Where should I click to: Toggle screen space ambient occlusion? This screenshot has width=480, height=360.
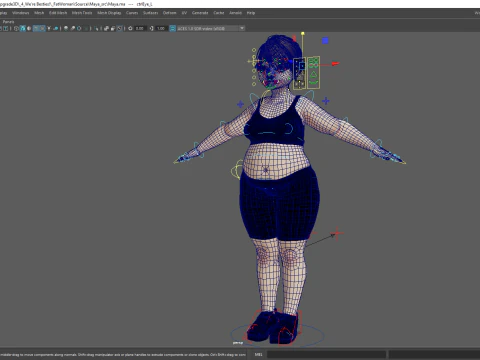(66, 28)
